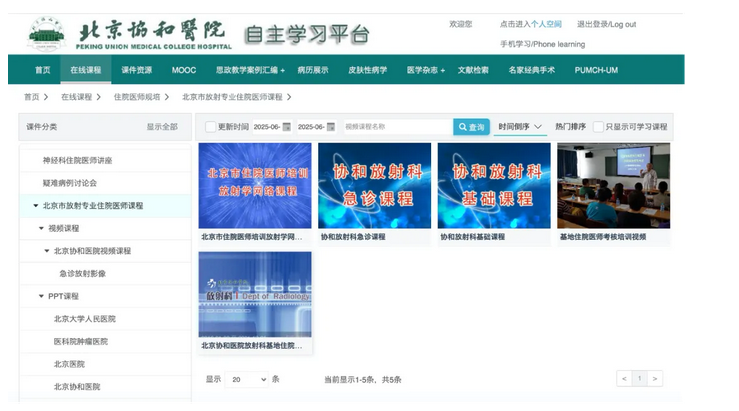This screenshot has height=411, width=739.
Task: Open 协和放射科急诊课程 thumbnail
Action: coord(375,186)
